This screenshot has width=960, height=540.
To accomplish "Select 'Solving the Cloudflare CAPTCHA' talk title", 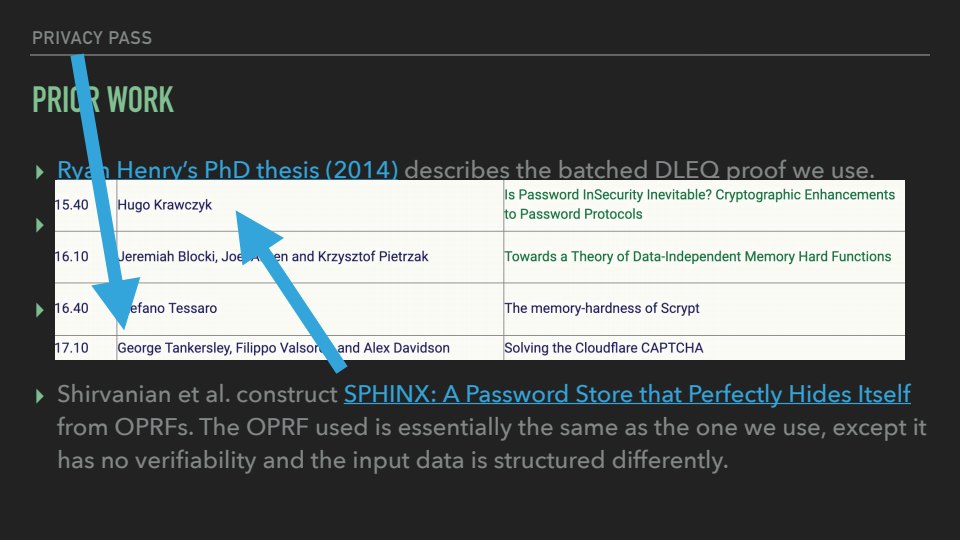I will click(x=603, y=348).
